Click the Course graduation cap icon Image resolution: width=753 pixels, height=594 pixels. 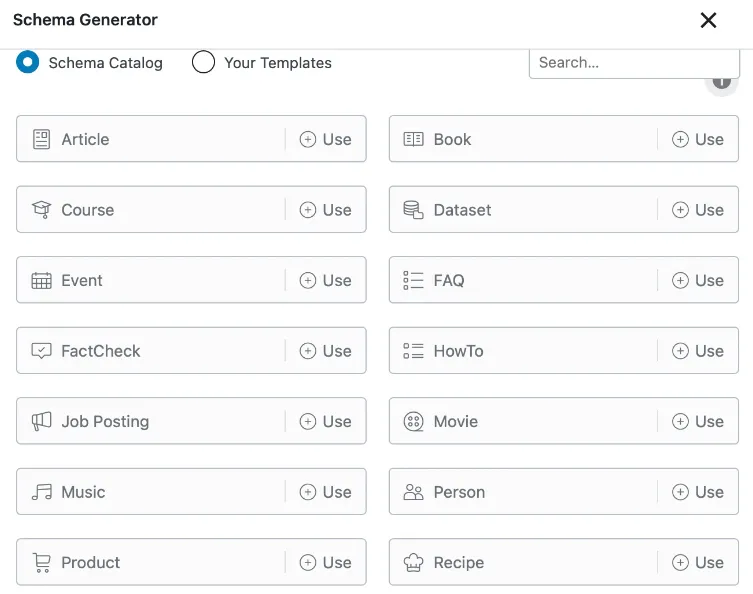[41, 210]
